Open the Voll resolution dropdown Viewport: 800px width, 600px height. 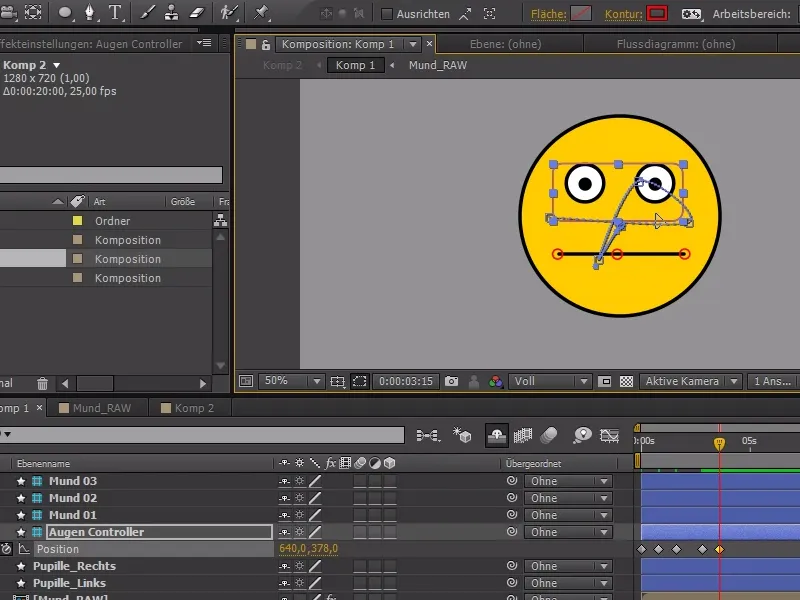pos(551,381)
